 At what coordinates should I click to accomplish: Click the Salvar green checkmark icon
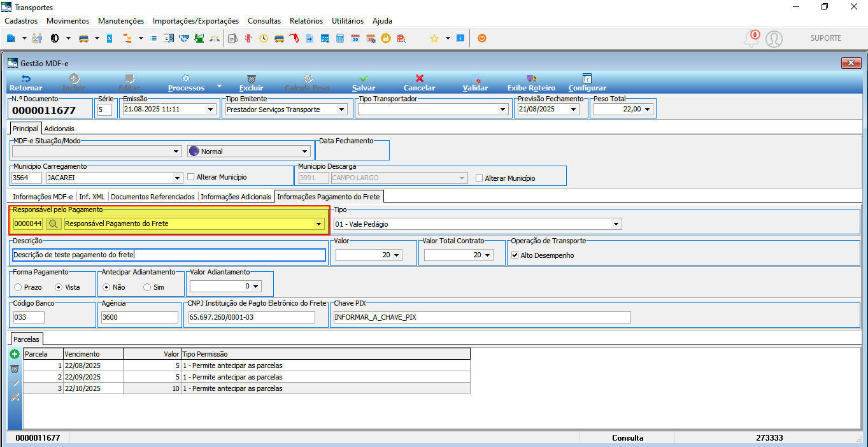[x=364, y=78]
